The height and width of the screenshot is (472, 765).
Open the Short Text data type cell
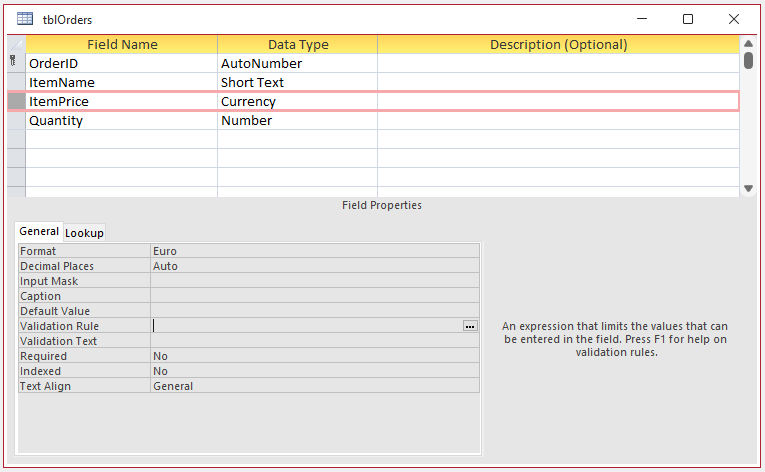(x=298, y=82)
